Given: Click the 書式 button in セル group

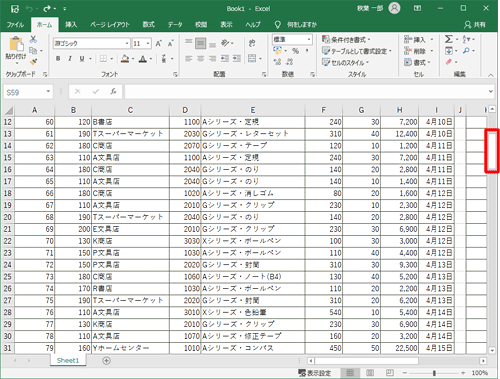Looking at the screenshot, I should pyautogui.click(x=417, y=62).
